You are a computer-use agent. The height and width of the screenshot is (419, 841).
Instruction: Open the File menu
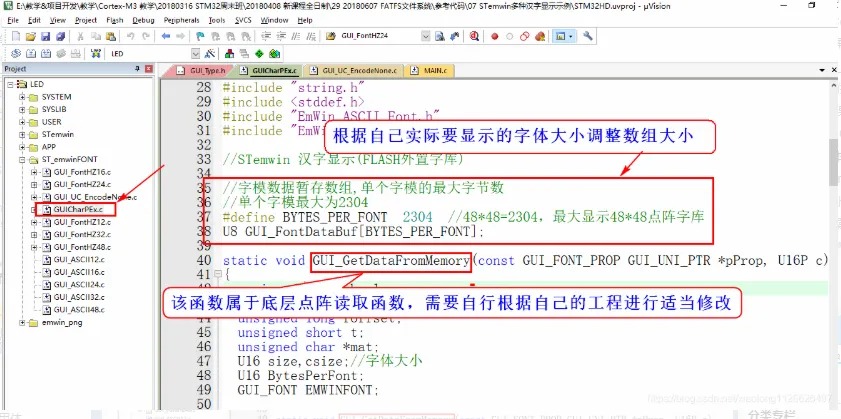[x=13, y=20]
